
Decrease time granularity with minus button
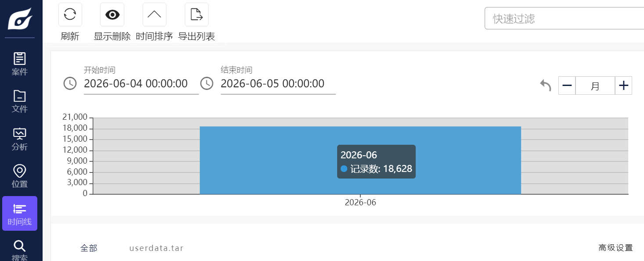coord(567,86)
